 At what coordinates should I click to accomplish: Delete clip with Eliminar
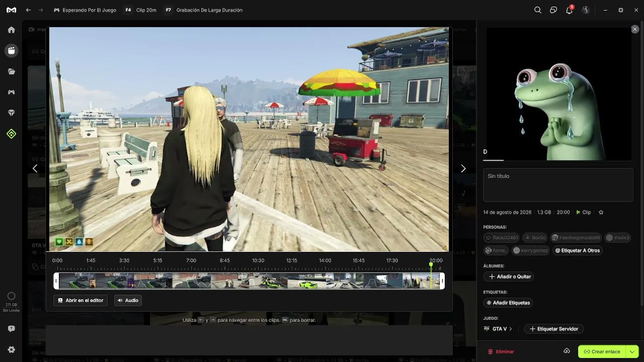click(x=501, y=351)
